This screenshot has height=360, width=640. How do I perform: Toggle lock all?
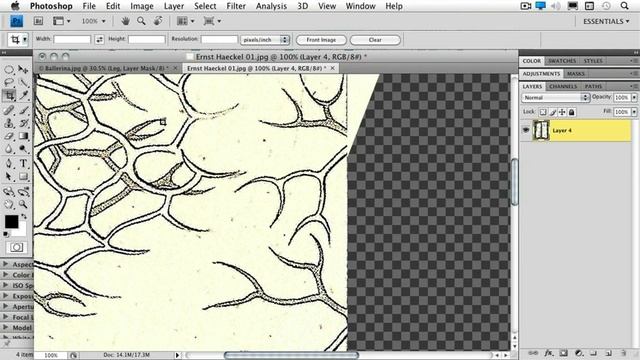(571, 112)
